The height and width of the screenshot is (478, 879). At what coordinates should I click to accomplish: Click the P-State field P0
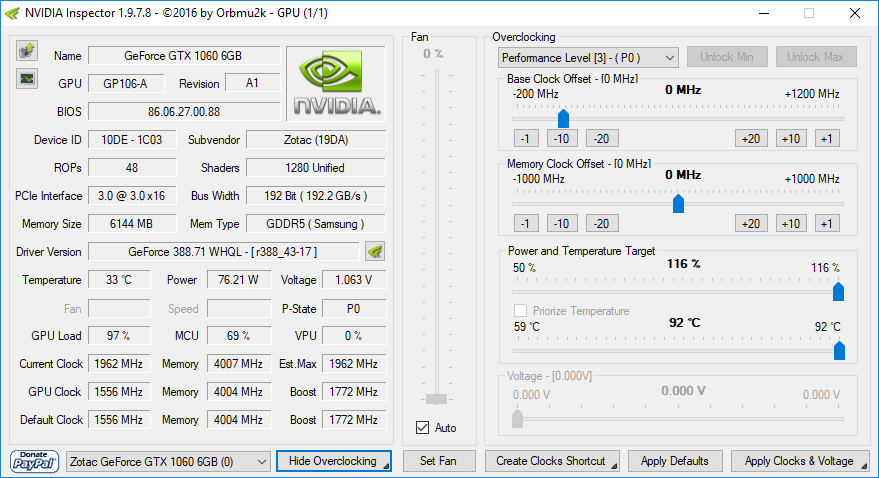[354, 309]
